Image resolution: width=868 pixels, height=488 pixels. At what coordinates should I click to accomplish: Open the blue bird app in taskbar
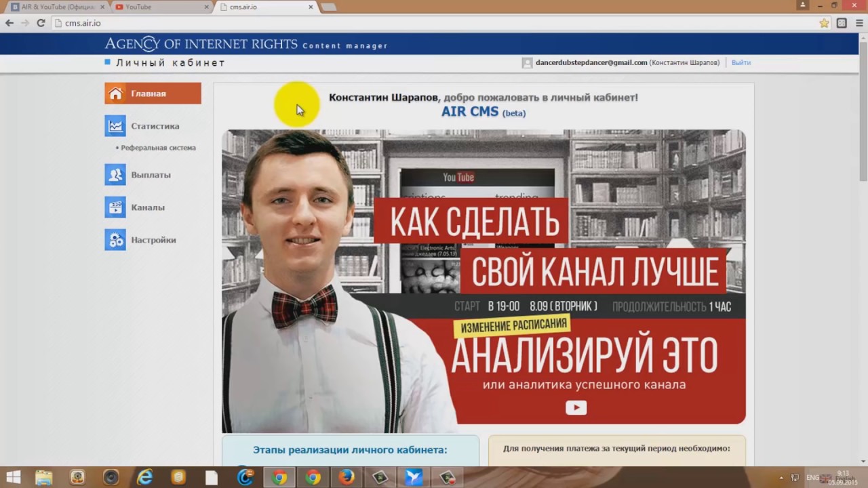point(414,477)
